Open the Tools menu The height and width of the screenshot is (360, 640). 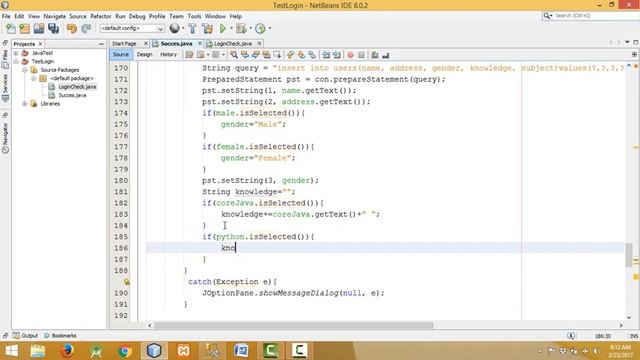(x=194, y=16)
